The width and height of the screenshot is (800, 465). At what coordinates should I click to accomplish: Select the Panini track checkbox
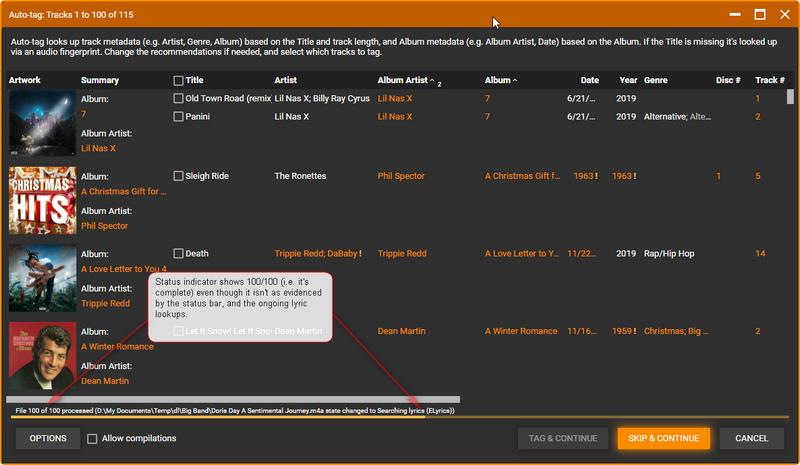(178, 117)
